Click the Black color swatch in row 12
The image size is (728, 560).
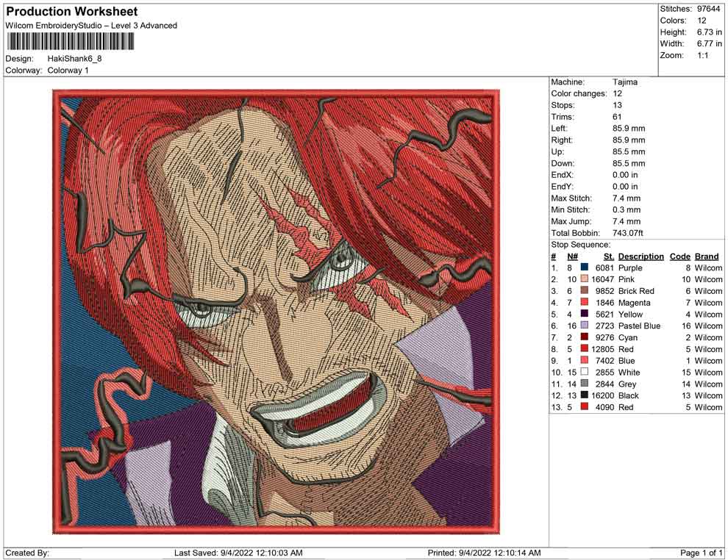coord(584,395)
